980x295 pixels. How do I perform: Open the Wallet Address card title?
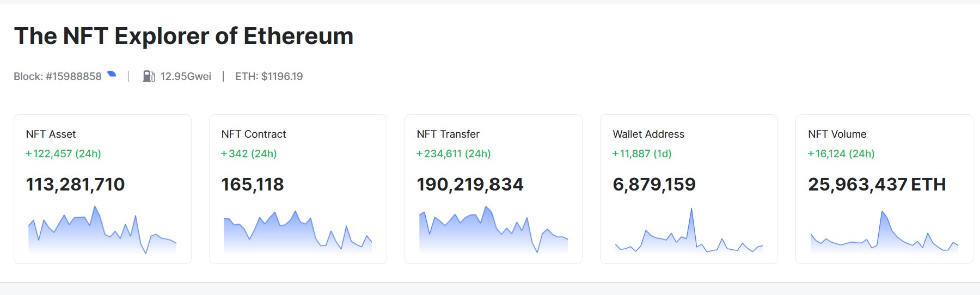pos(648,134)
